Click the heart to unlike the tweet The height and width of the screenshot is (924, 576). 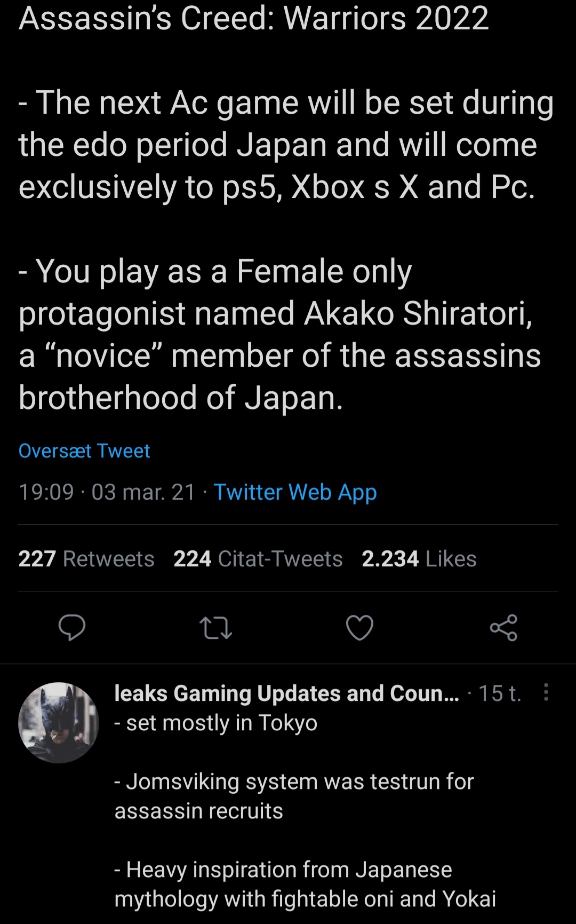(359, 628)
